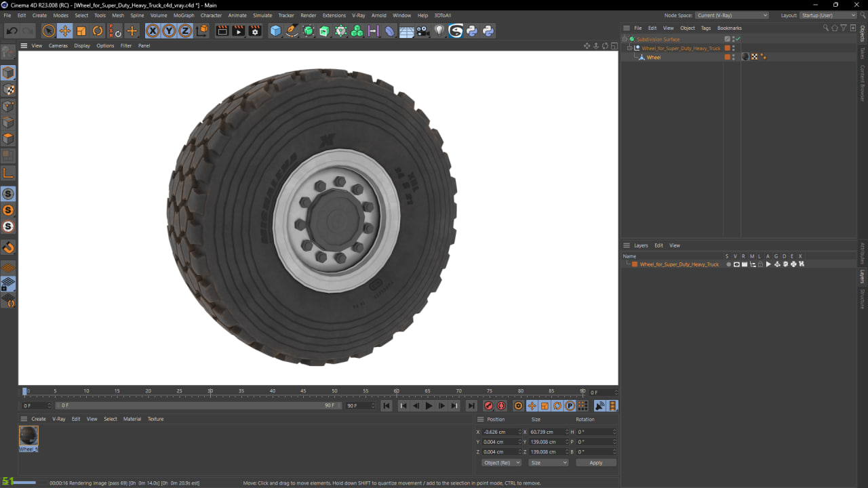
Task: Add a Camera object
Action: 422,30
